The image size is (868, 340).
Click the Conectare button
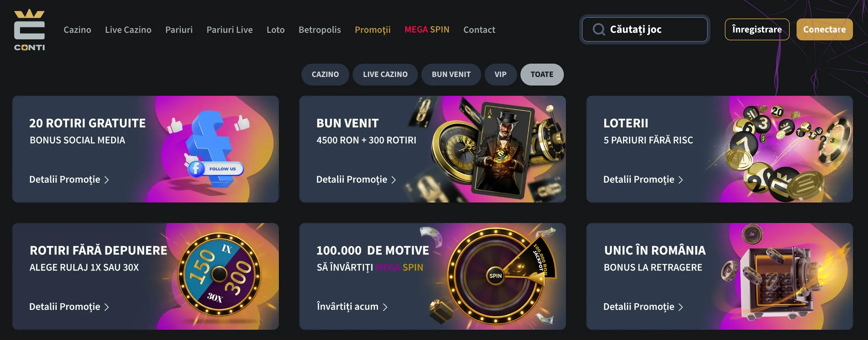point(824,29)
